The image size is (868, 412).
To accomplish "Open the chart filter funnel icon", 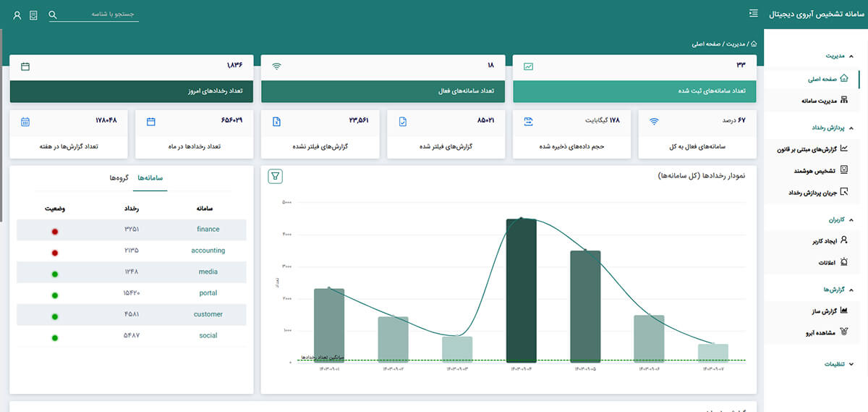I will coord(275,176).
